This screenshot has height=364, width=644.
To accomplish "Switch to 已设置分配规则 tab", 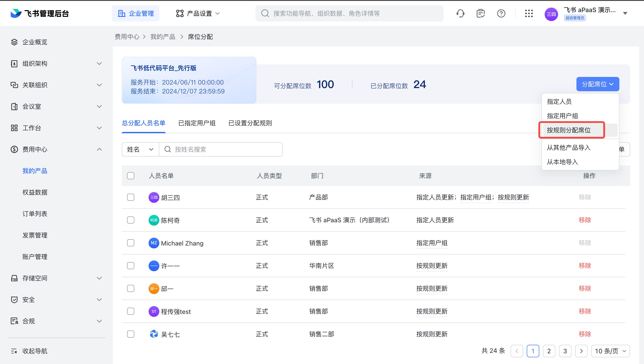I will click(x=250, y=123).
